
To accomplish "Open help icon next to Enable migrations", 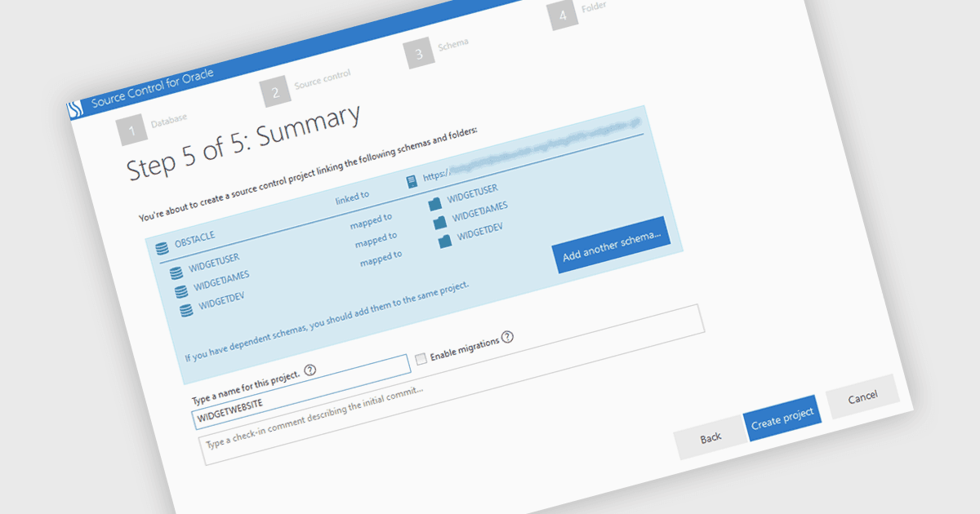I will 507,337.
